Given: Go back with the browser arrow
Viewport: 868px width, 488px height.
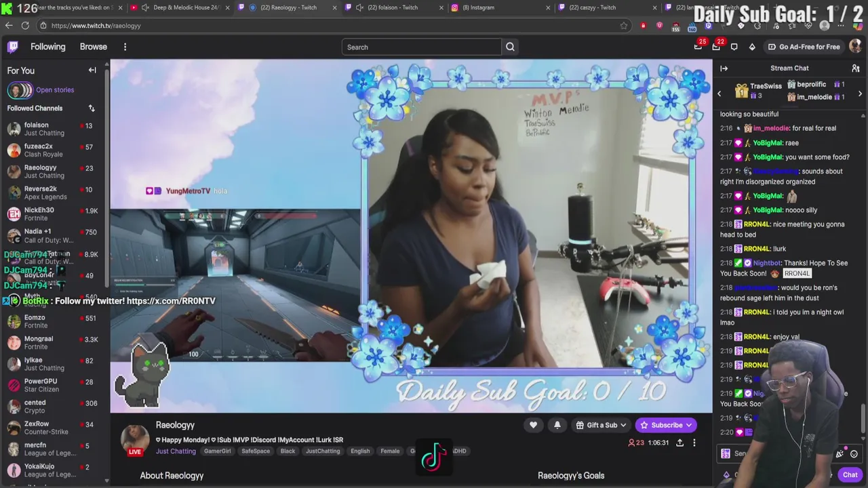Looking at the screenshot, I should (9, 26).
